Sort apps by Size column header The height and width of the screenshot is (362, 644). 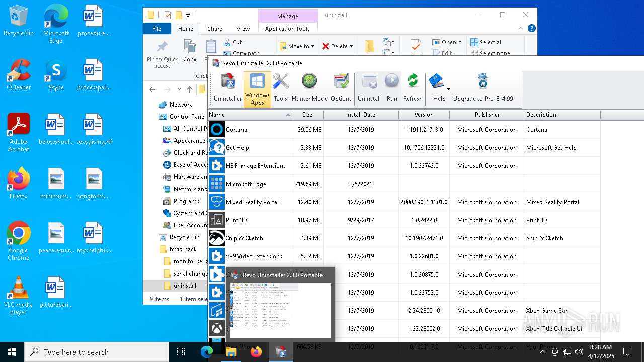[x=307, y=115]
